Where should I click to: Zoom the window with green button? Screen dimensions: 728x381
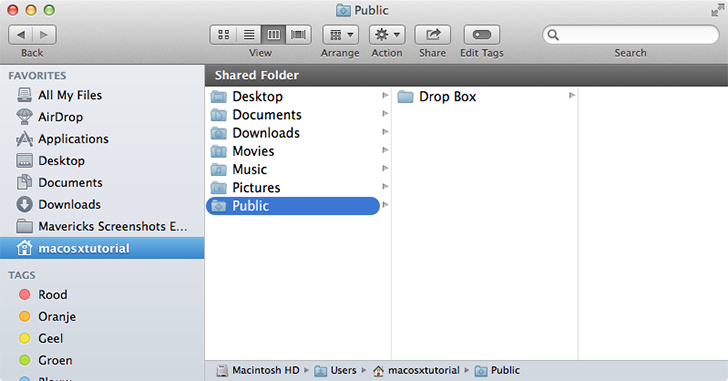coord(49,10)
